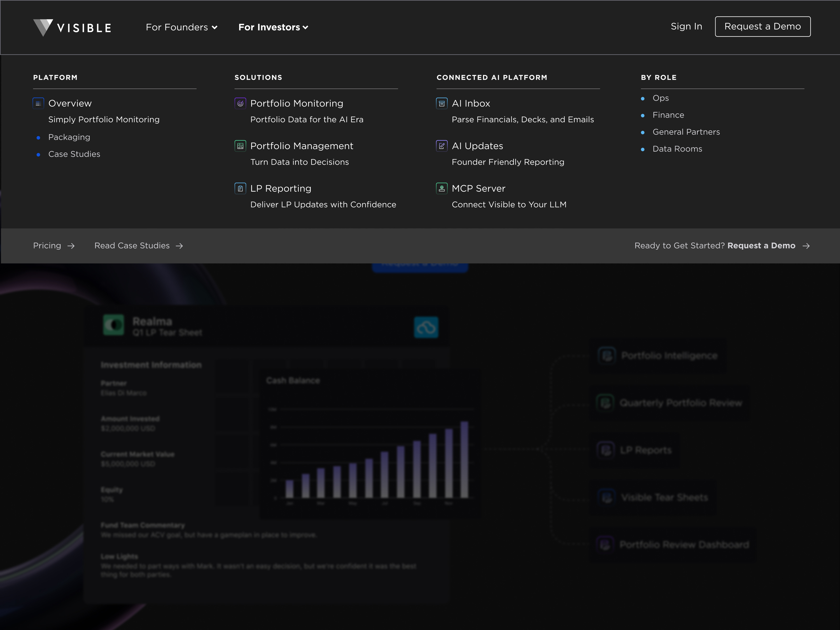Select the Ops role
The width and height of the screenshot is (840, 630).
pyautogui.click(x=661, y=98)
